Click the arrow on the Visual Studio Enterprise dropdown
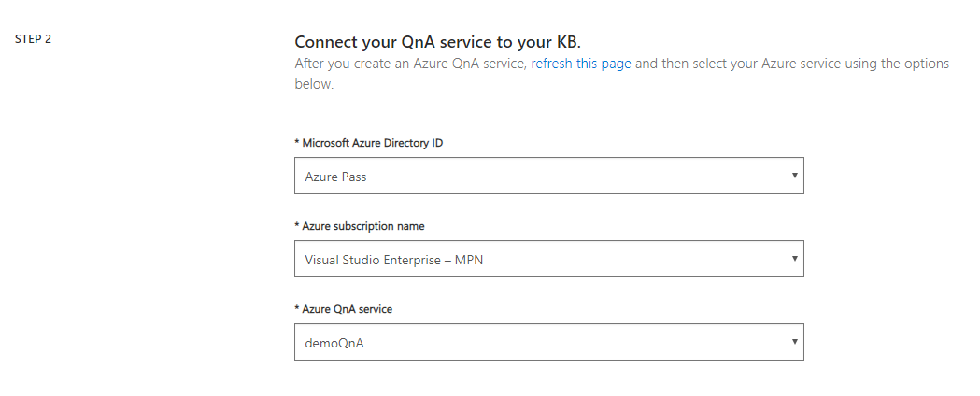 [794, 259]
